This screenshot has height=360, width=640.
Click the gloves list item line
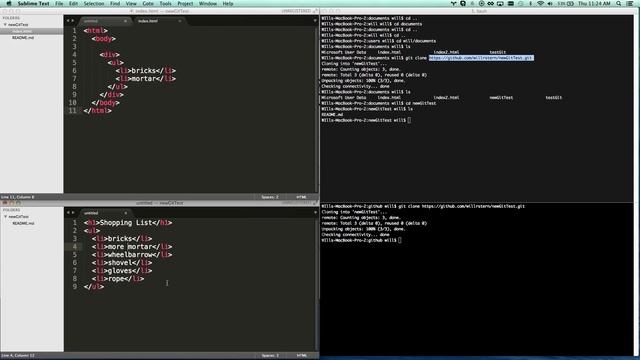pos(122,271)
